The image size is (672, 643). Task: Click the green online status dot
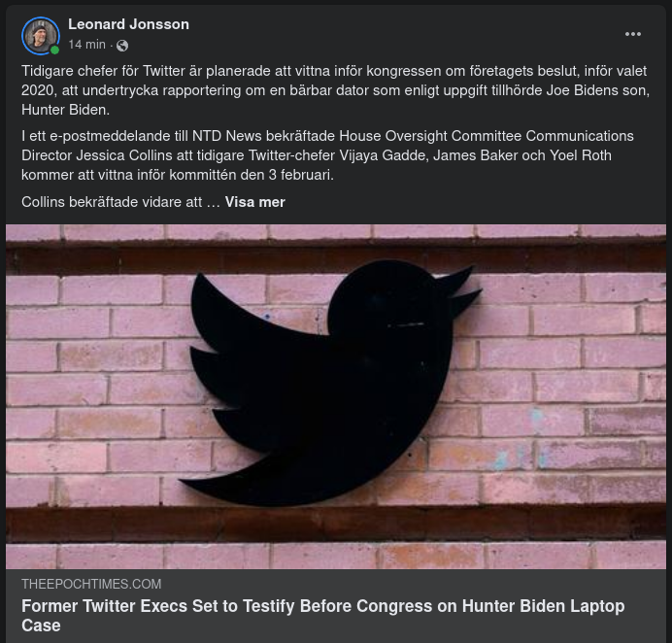click(x=55, y=50)
